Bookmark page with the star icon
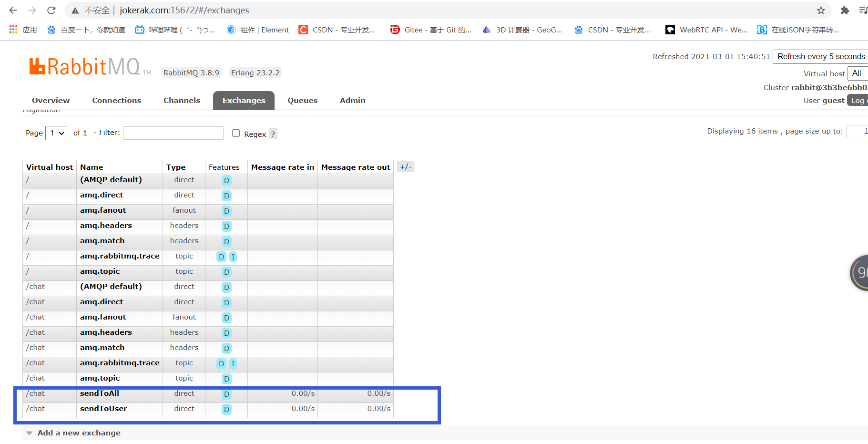Viewport: 868px width, 444px height. tap(821, 10)
